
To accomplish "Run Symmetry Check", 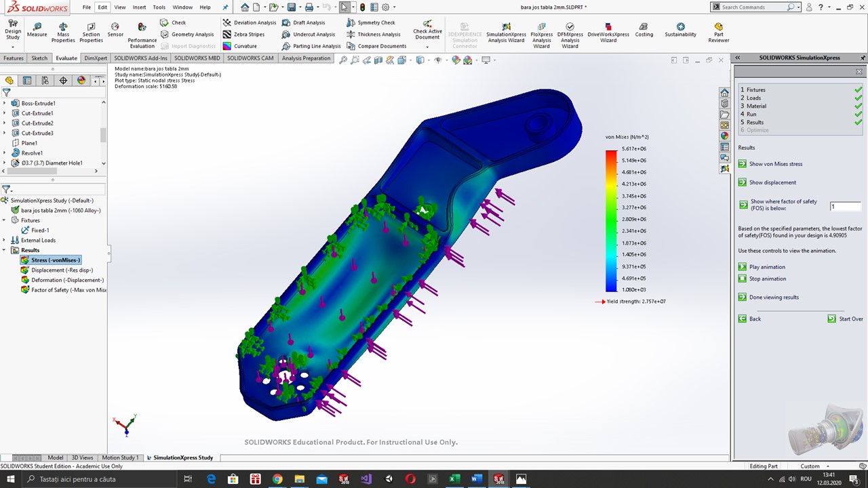I will [x=371, y=22].
